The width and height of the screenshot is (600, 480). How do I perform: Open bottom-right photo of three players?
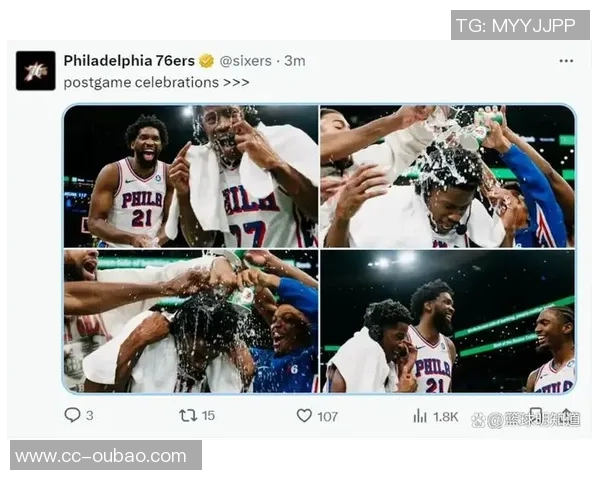tap(447, 321)
